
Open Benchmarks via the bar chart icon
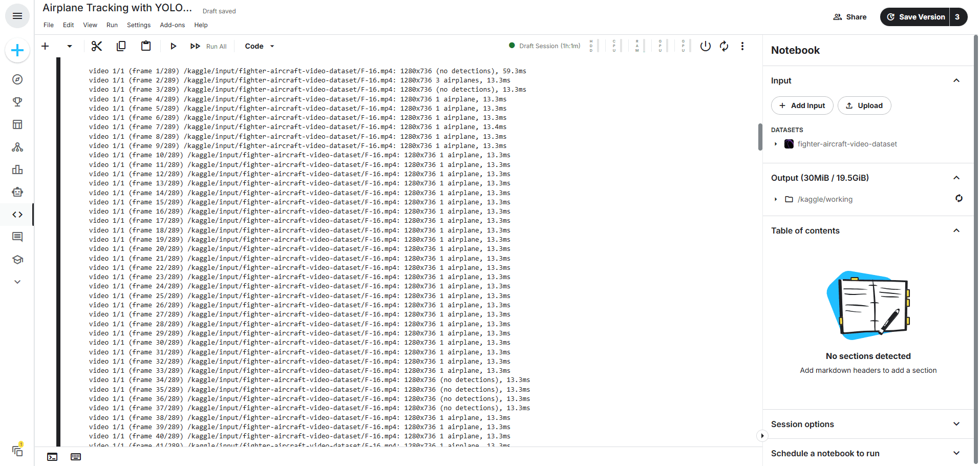tap(17, 170)
